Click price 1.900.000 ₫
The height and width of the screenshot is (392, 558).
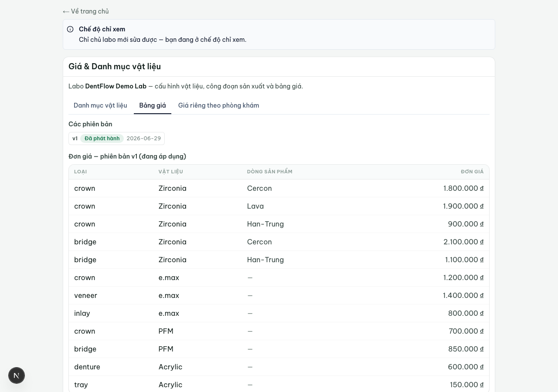click(463, 206)
